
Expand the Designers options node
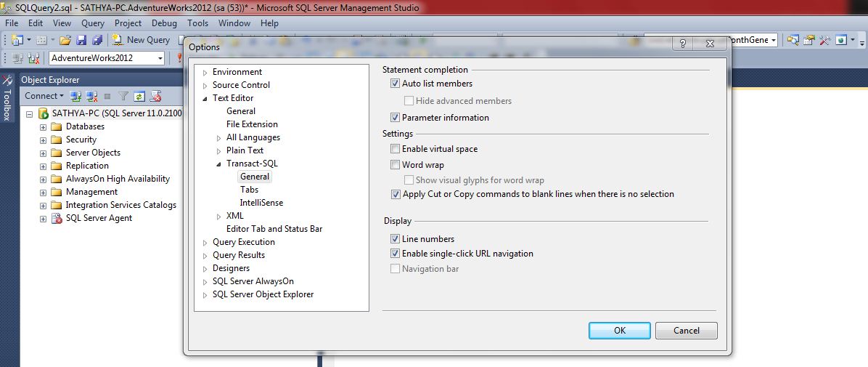click(205, 268)
